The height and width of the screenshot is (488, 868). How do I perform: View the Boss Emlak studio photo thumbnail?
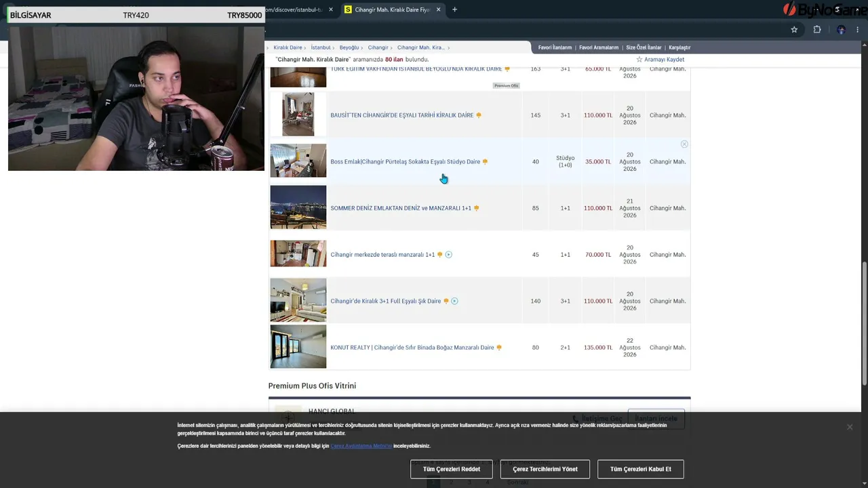coord(298,161)
